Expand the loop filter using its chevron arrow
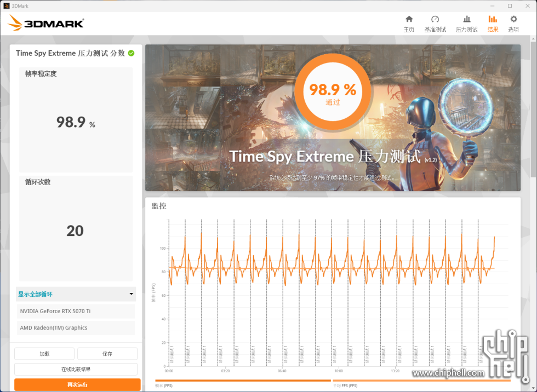This screenshot has width=537, height=392. pyautogui.click(x=132, y=294)
